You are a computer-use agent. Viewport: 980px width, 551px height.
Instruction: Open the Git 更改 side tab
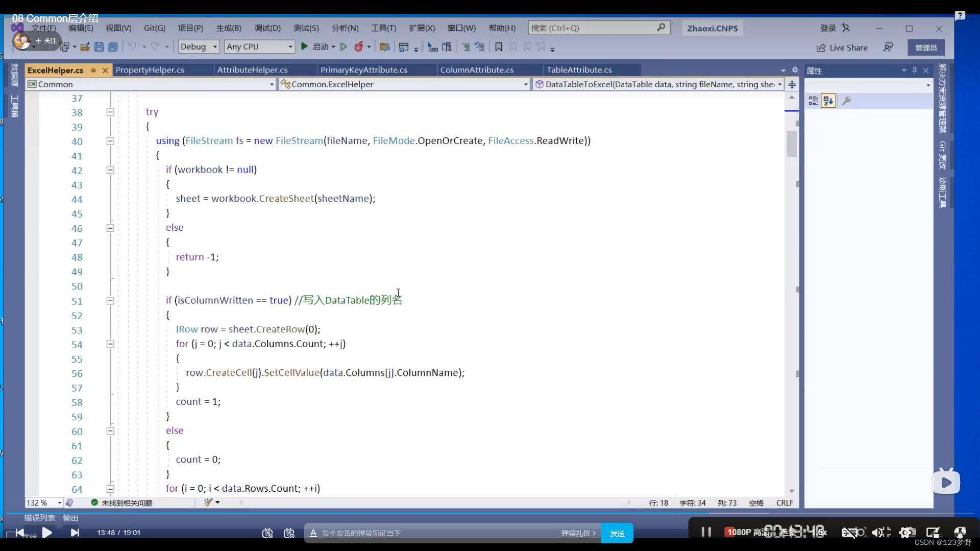[x=942, y=155]
